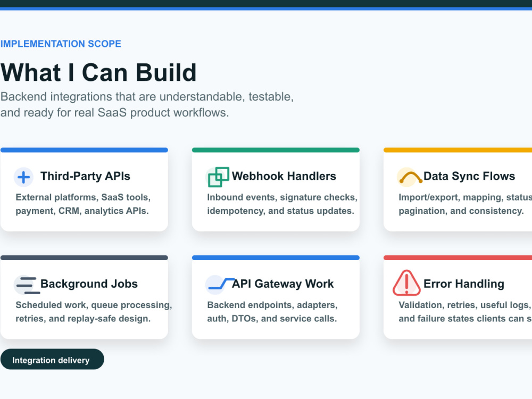
Task: Click 'Backend endpoints, adapters' description text
Action: pos(272,312)
